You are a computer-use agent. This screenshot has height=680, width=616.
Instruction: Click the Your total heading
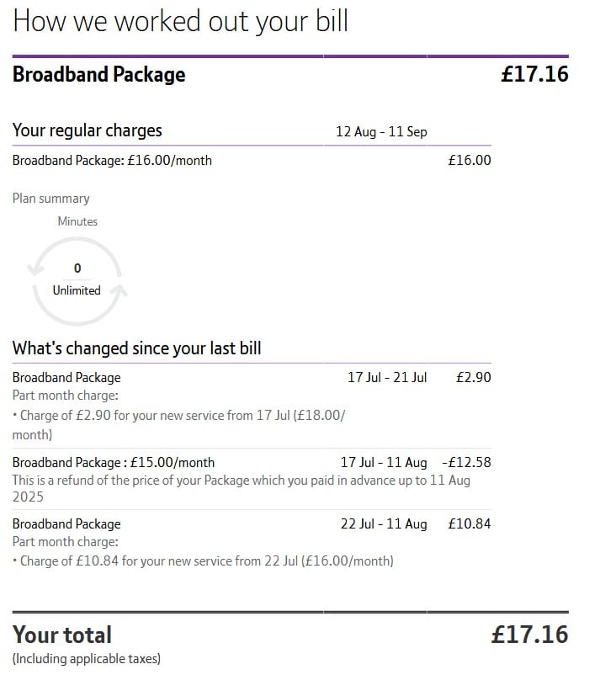pos(62,635)
